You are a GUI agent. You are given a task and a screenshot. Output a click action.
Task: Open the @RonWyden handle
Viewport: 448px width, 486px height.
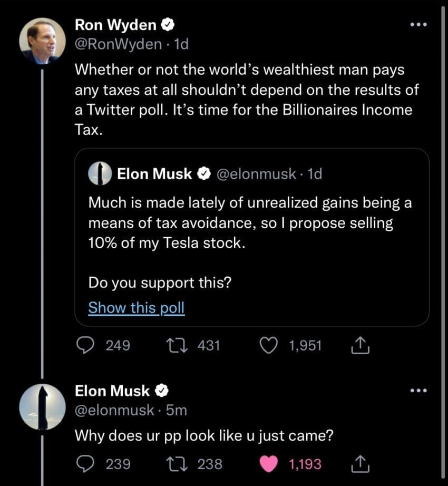pos(119,44)
